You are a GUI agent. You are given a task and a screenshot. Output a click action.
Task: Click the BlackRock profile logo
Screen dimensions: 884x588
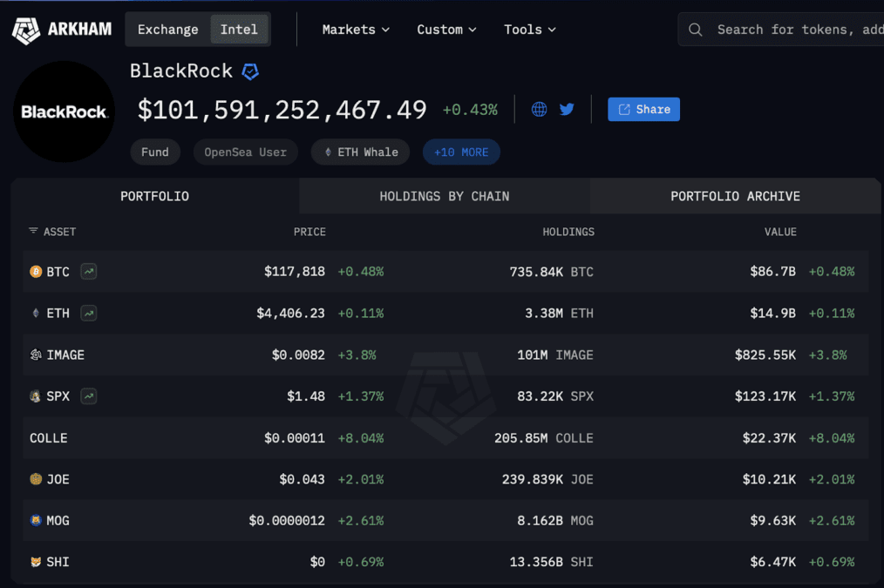point(65,112)
